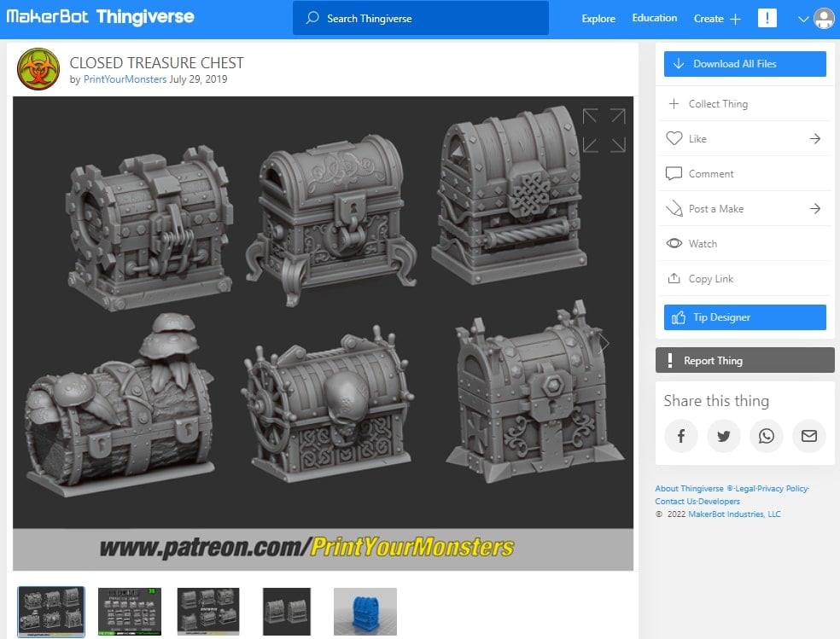Expand the Post a Make arrow
Screen dimensions: 840x639
815,209
